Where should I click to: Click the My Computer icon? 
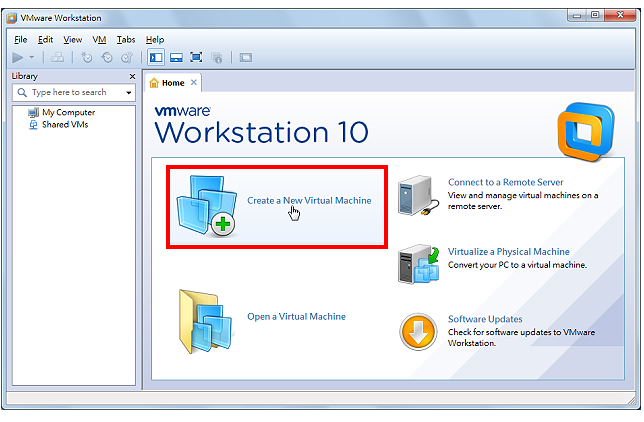[x=33, y=113]
